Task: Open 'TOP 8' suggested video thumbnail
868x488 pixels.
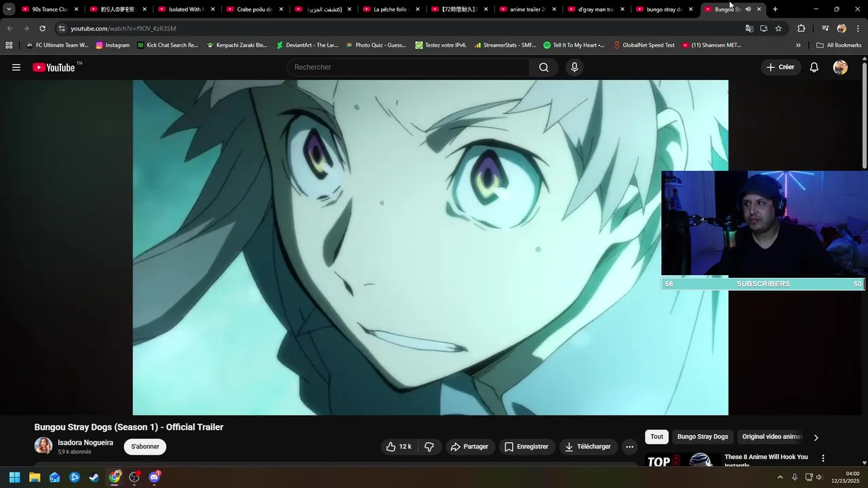Action: point(682,460)
